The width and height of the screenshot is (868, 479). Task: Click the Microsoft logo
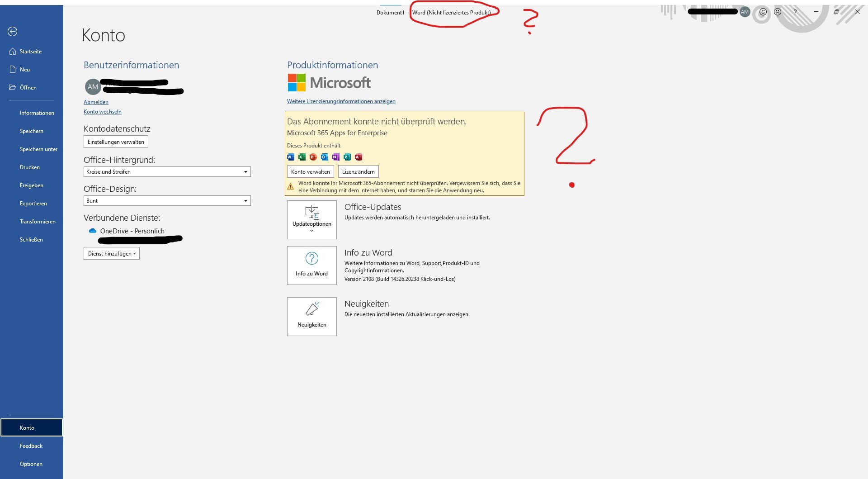[329, 83]
